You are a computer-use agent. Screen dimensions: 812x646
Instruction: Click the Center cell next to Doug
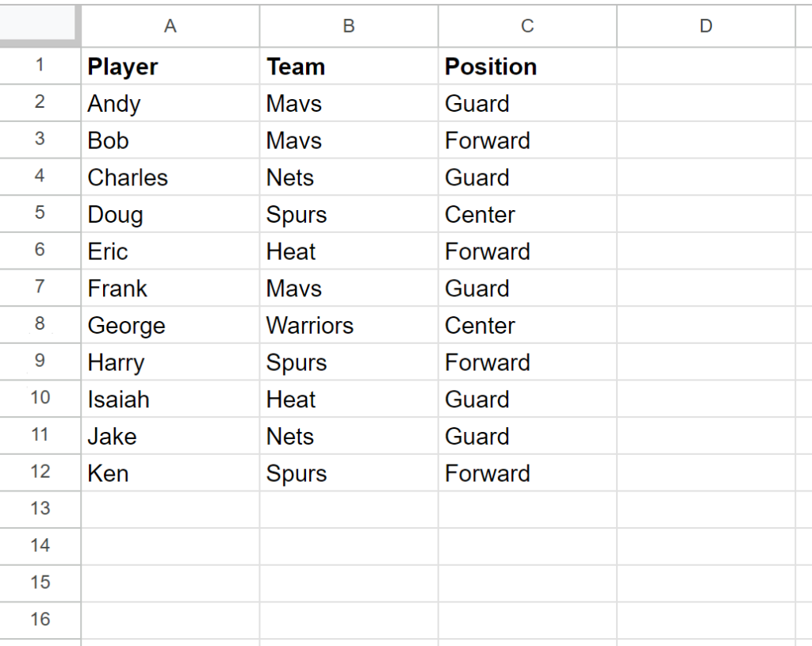pos(527,214)
